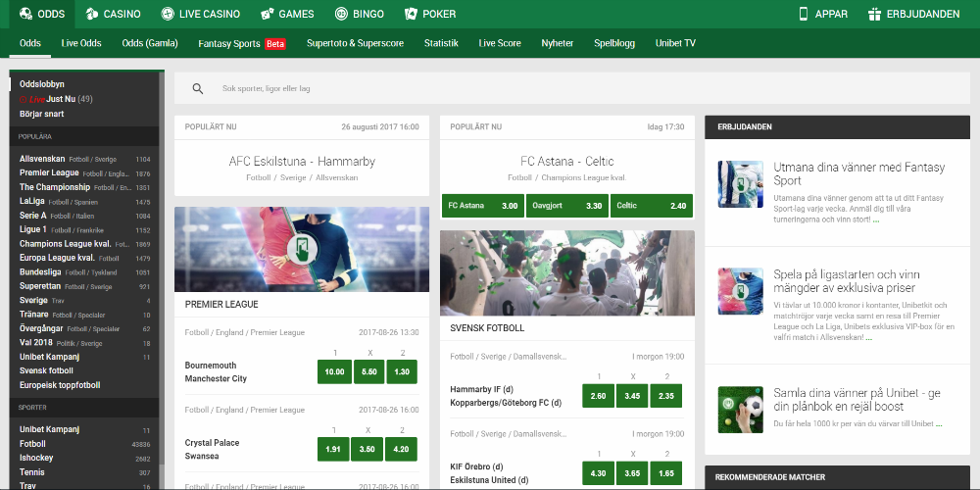Switch to Odds (Gamla) tab
The image size is (980, 490).
150,43
